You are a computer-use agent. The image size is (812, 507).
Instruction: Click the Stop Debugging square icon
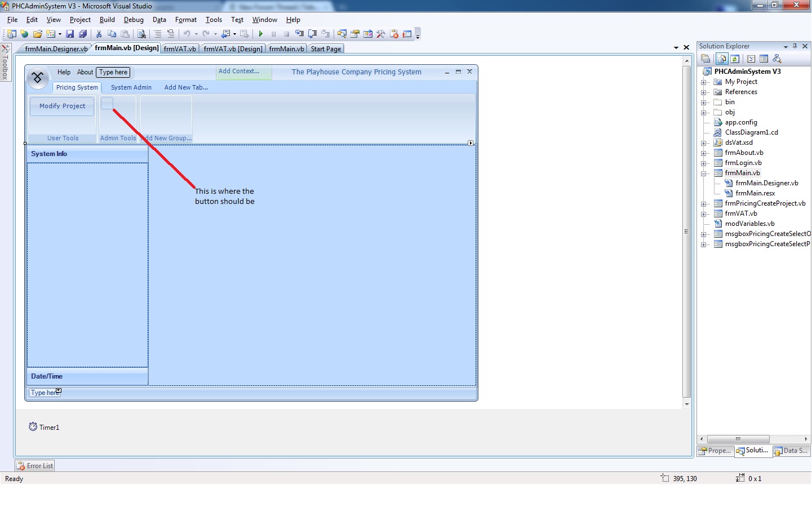click(x=286, y=34)
